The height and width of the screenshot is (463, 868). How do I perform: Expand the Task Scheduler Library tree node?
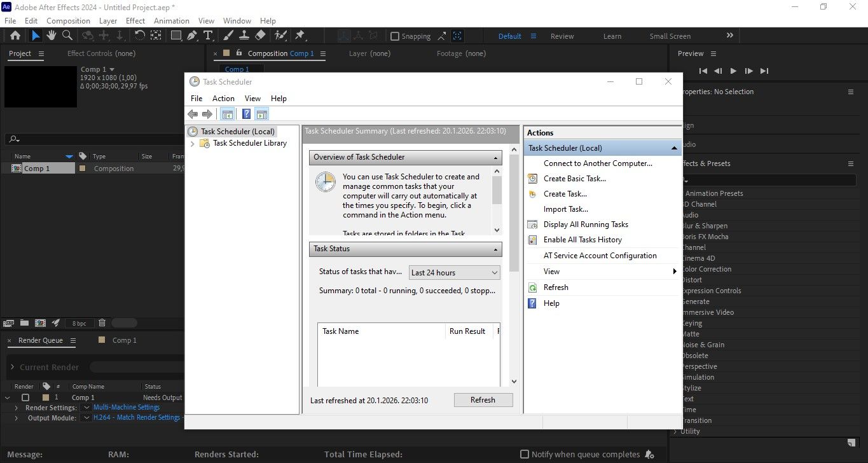[193, 144]
